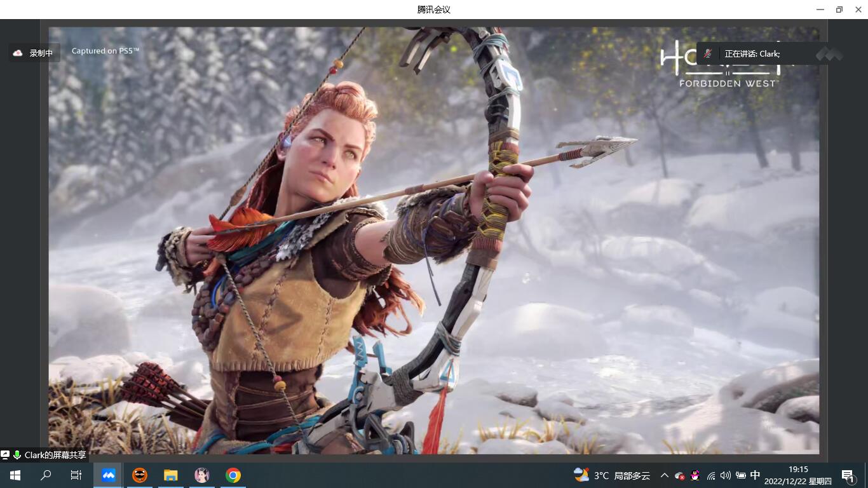Open the Wi-Fi network flyout
The width and height of the screenshot is (868, 488).
coord(711,475)
